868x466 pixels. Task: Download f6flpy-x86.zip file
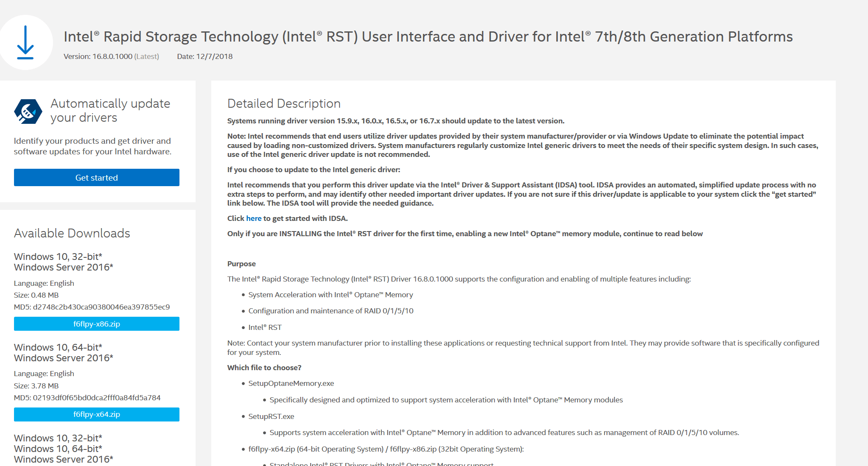tap(97, 324)
